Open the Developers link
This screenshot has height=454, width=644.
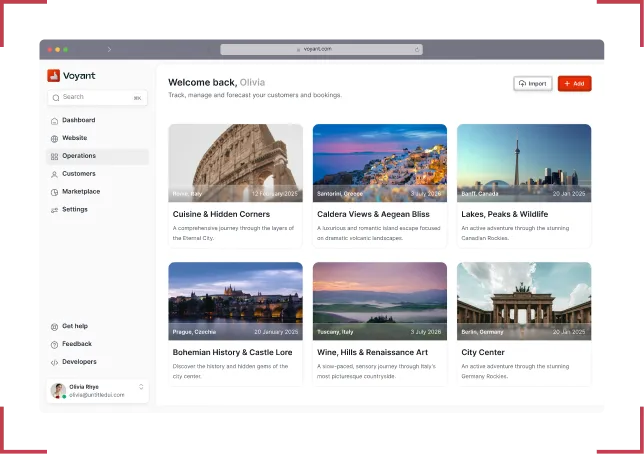tap(97, 362)
